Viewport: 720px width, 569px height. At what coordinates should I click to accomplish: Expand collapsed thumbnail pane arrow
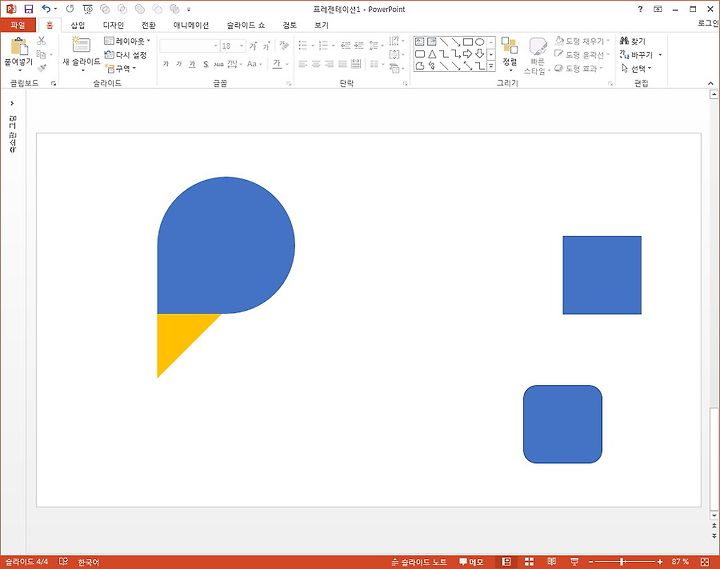click(12, 103)
